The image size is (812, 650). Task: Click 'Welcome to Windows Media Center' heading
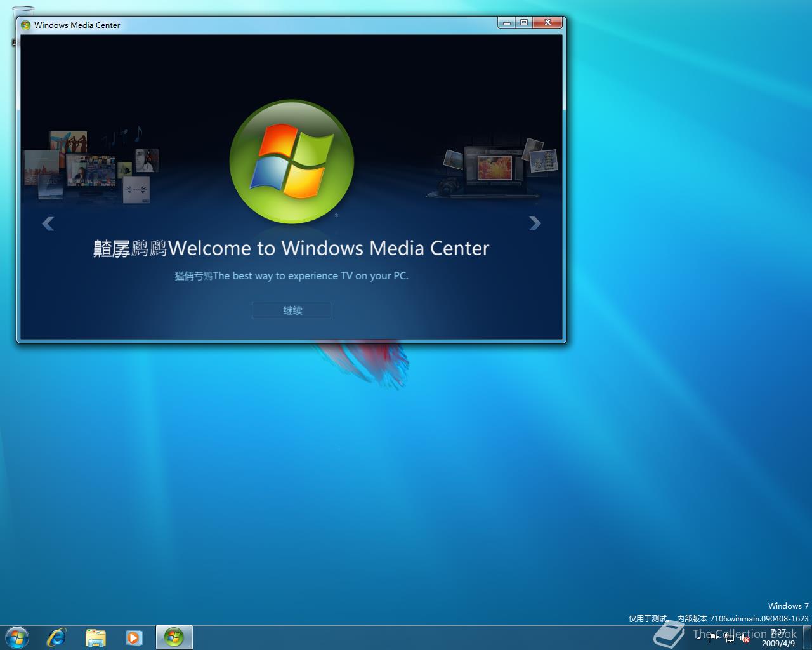coord(329,248)
